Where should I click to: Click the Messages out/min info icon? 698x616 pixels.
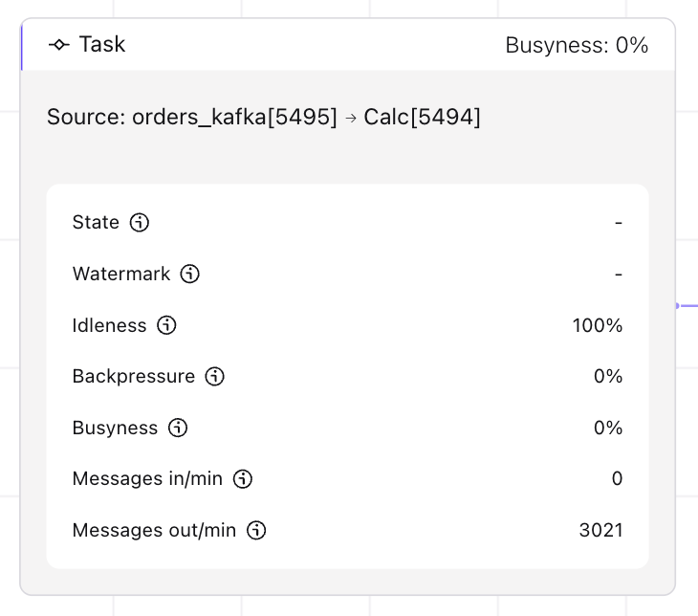256,530
